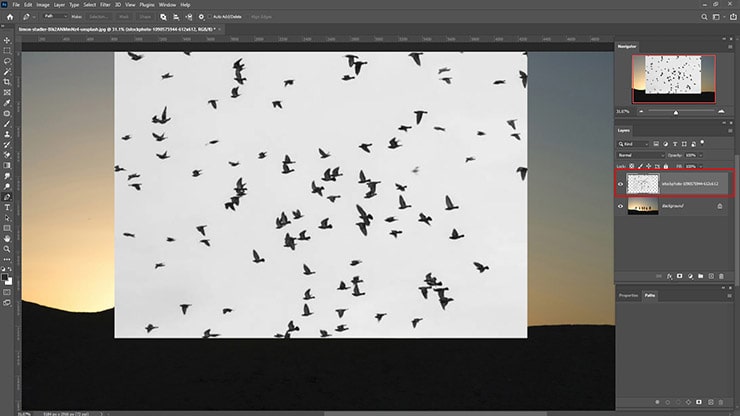Select the Crop tool

tap(7, 82)
